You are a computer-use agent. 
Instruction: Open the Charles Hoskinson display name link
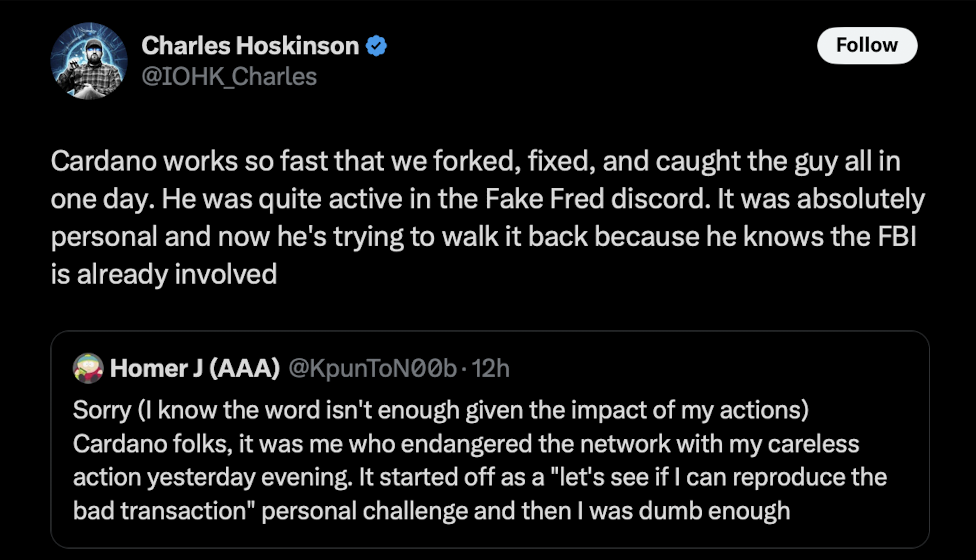pos(250,45)
